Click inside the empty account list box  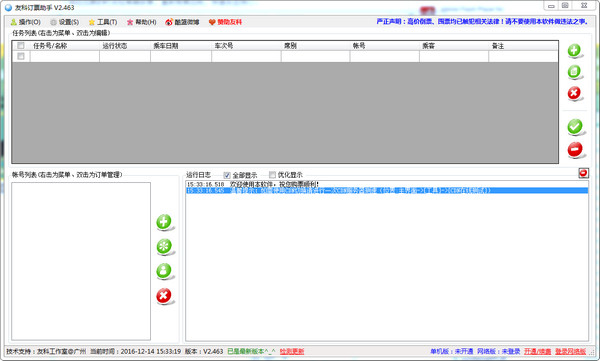pos(81,261)
